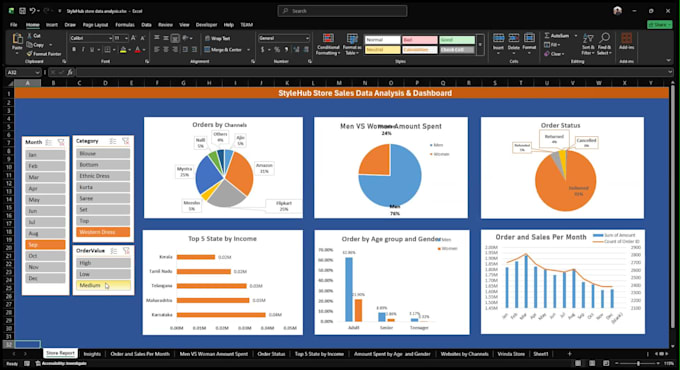Switch to the Data ribbon tab
This screenshot has height=370, width=680.
coord(147,25)
